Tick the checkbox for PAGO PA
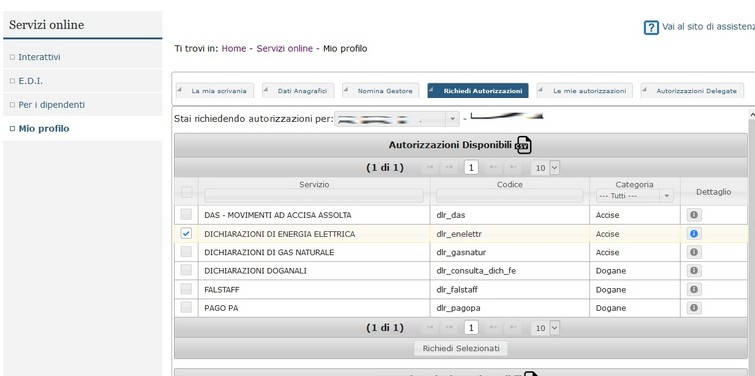This screenshot has width=755, height=376. [186, 307]
